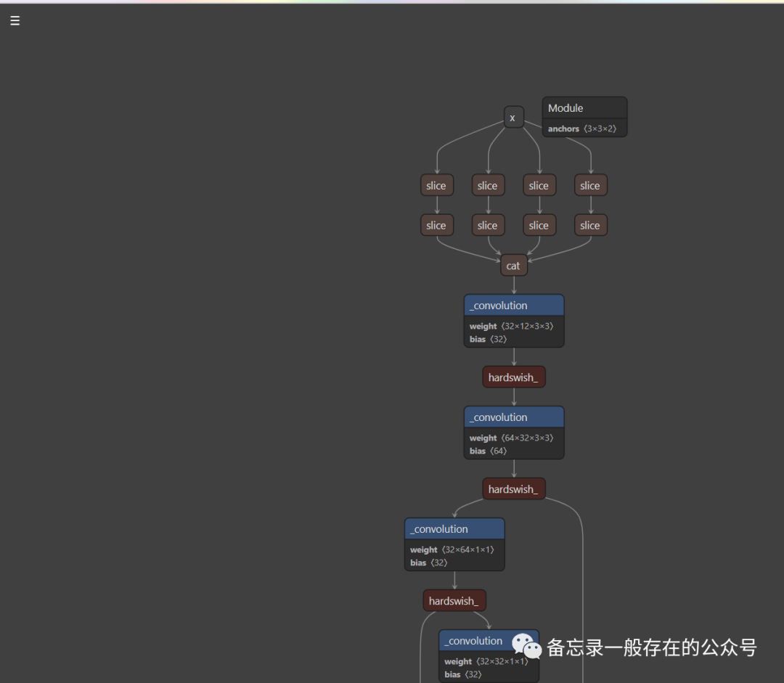Open the cat node

pyautogui.click(x=513, y=265)
